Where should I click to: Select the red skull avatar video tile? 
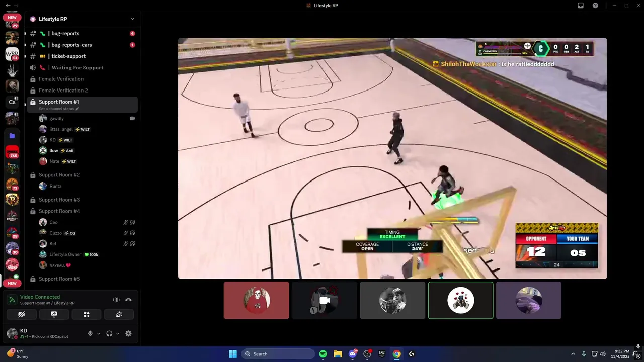[257, 300]
